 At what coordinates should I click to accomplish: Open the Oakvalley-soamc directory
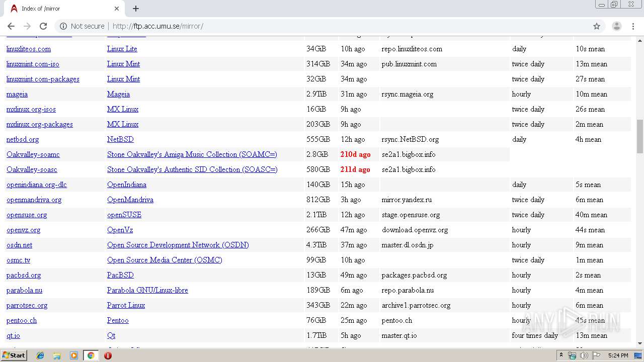click(33, 154)
